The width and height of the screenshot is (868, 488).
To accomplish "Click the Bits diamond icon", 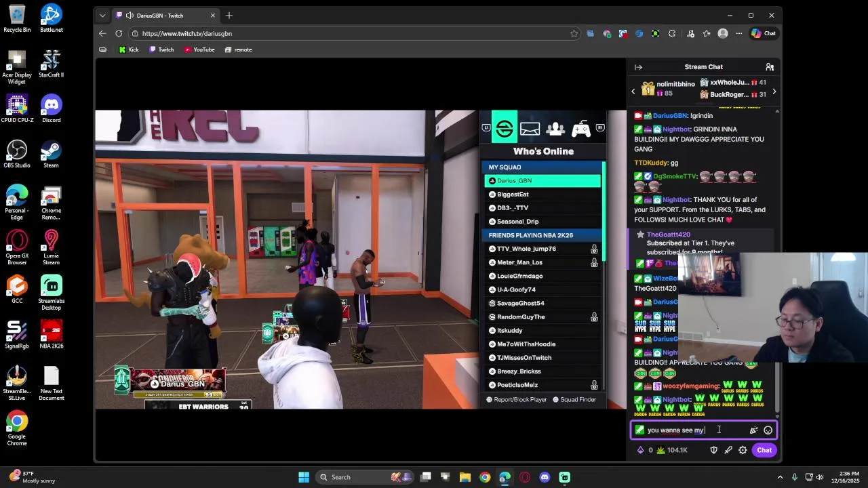I will 641,450.
